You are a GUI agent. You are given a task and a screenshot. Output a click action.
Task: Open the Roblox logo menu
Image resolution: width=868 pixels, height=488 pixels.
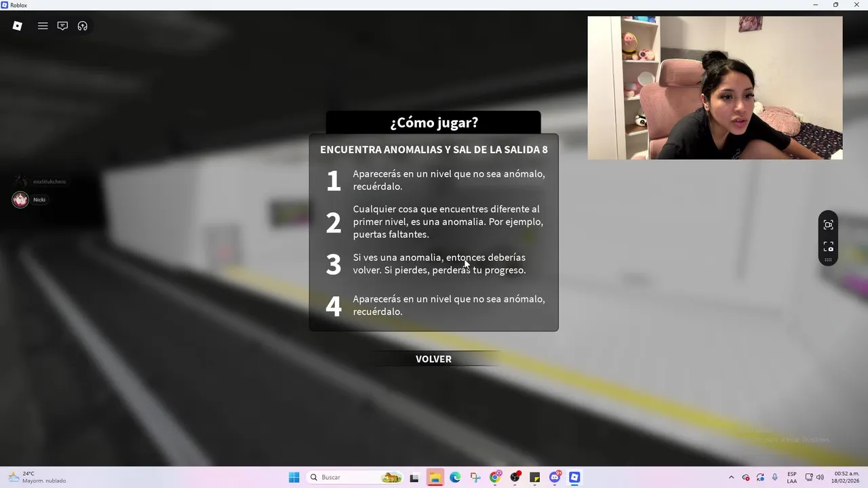coord(18,26)
